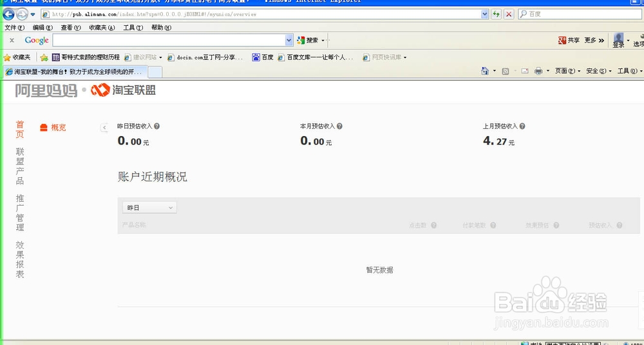Open the 收藏夹(A) menu

102,28
